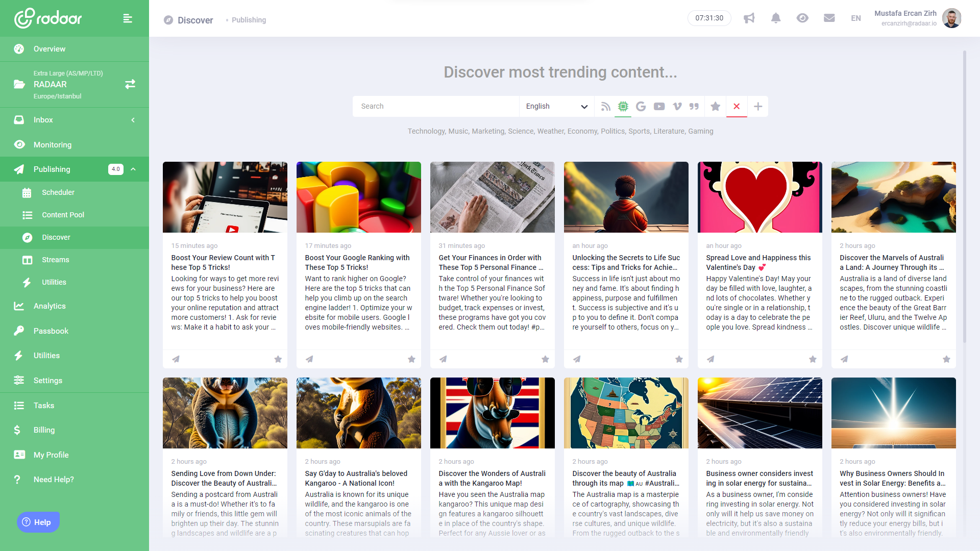Viewport: 980px width, 551px height.
Task: Favorite the Valentine's Day post star
Action: click(x=813, y=359)
